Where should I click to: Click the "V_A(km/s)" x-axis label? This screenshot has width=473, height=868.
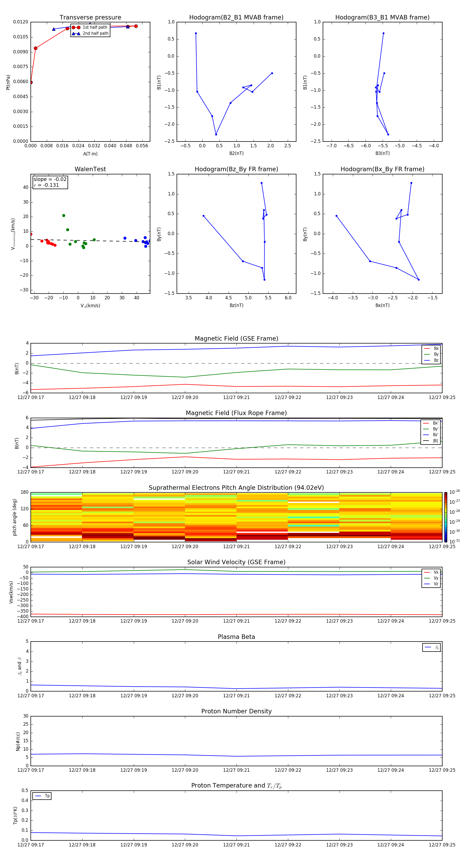click(x=90, y=306)
